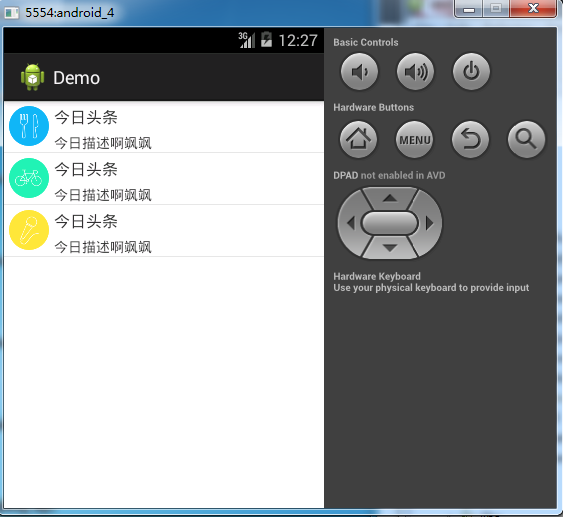
Task: Click the emulator window title icon
Action: point(11,13)
